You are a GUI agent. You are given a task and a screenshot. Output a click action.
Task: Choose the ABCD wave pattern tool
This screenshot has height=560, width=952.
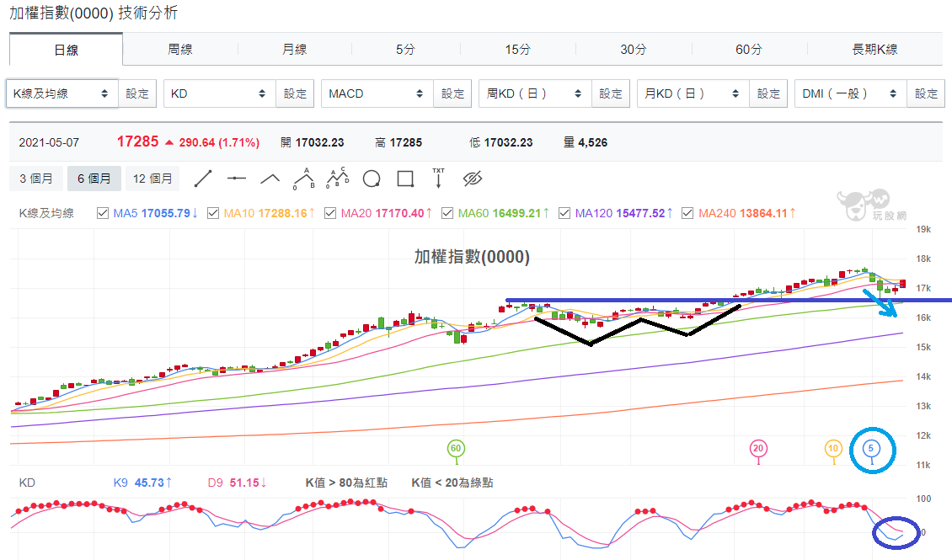[338, 179]
